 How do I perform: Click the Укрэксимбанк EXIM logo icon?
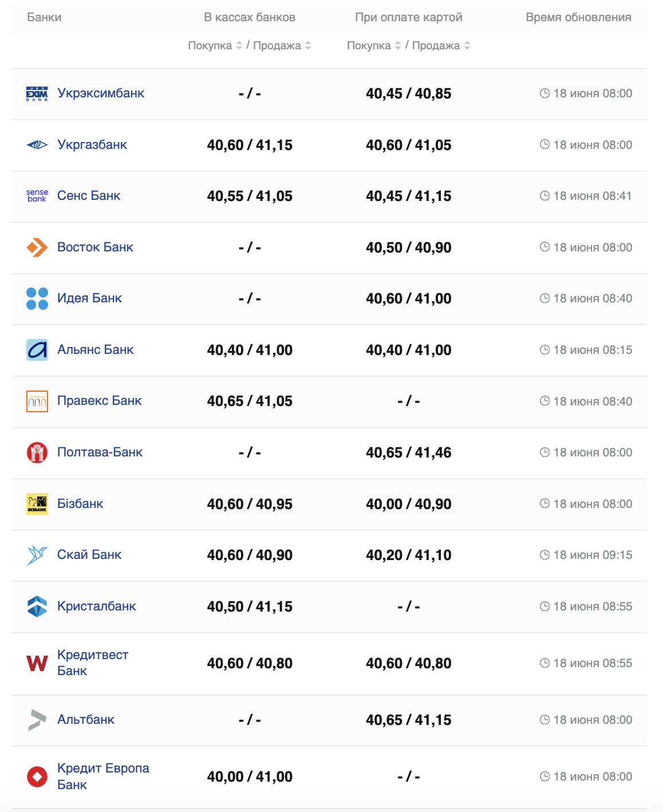pos(37,94)
